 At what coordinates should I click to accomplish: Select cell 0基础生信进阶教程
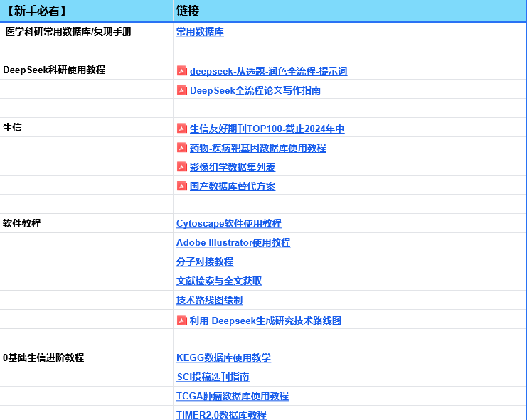click(86, 357)
